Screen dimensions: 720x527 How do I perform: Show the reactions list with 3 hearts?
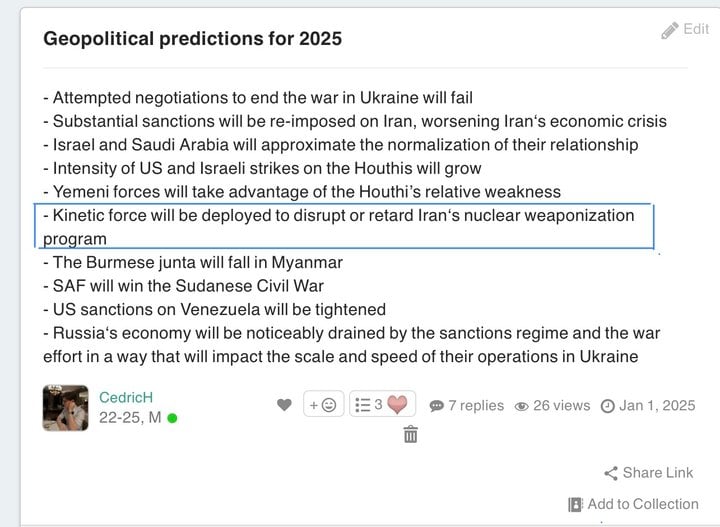(x=382, y=404)
